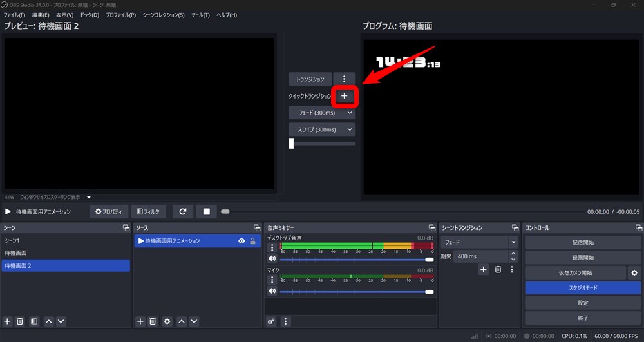
Task: Exit OBS with the 終了 button
Action: (x=583, y=318)
